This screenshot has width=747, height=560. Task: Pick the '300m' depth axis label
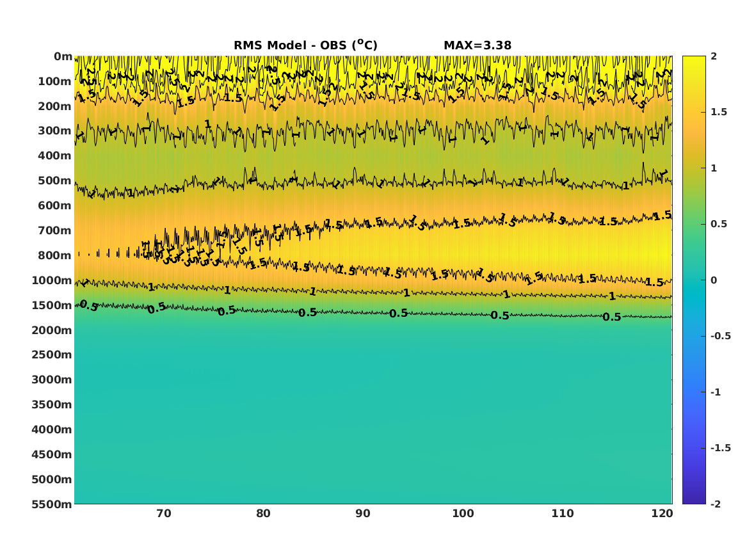pyautogui.click(x=55, y=131)
